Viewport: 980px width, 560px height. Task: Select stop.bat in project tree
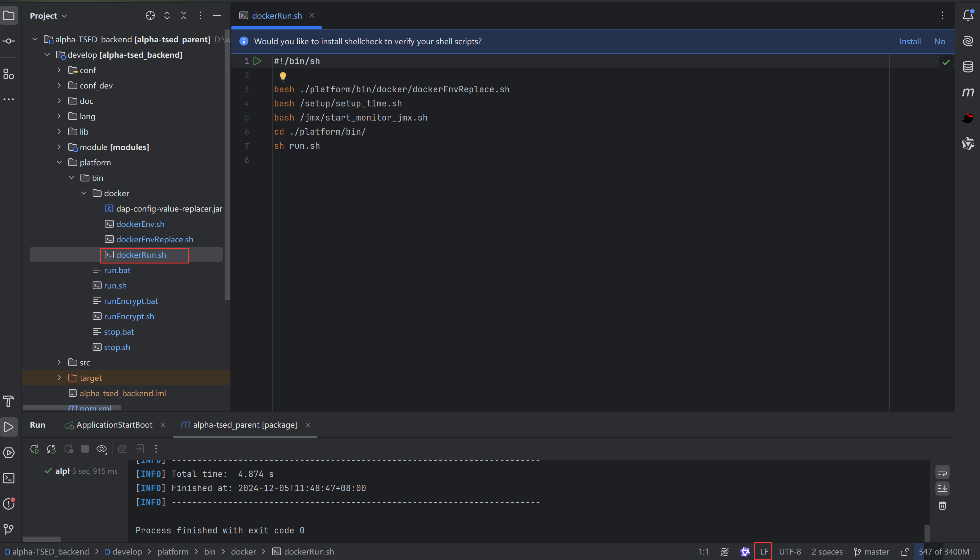119,331
